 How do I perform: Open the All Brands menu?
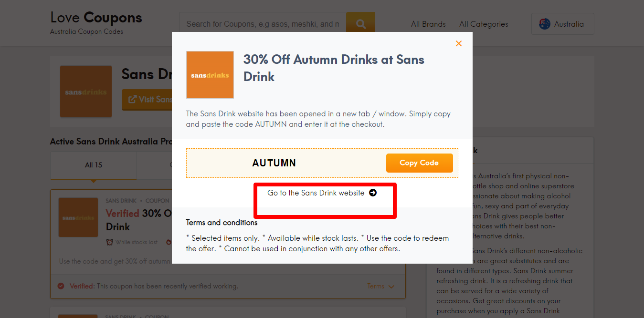pos(428,24)
